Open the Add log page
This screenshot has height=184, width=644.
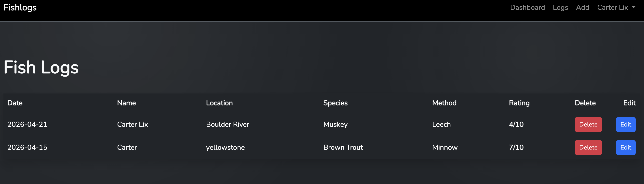(x=582, y=8)
